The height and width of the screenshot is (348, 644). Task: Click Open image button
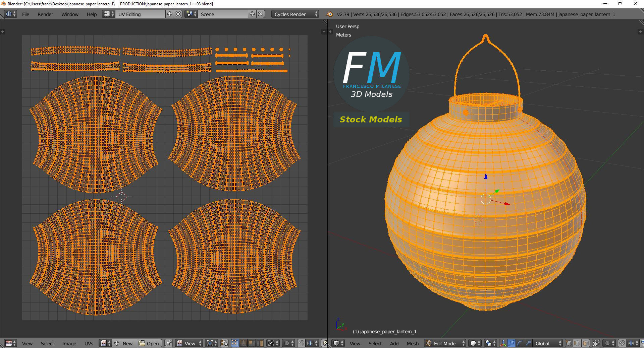coord(149,343)
